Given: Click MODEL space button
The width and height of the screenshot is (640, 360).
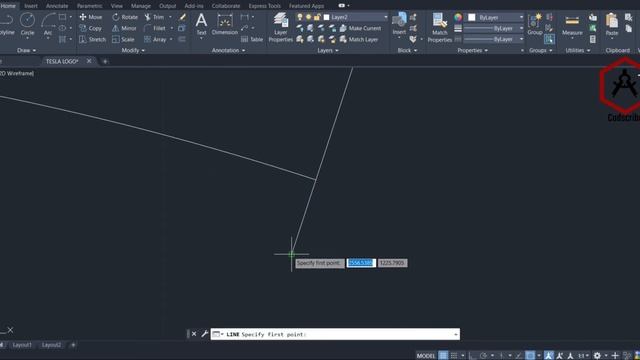Looking at the screenshot, I should coord(425,356).
